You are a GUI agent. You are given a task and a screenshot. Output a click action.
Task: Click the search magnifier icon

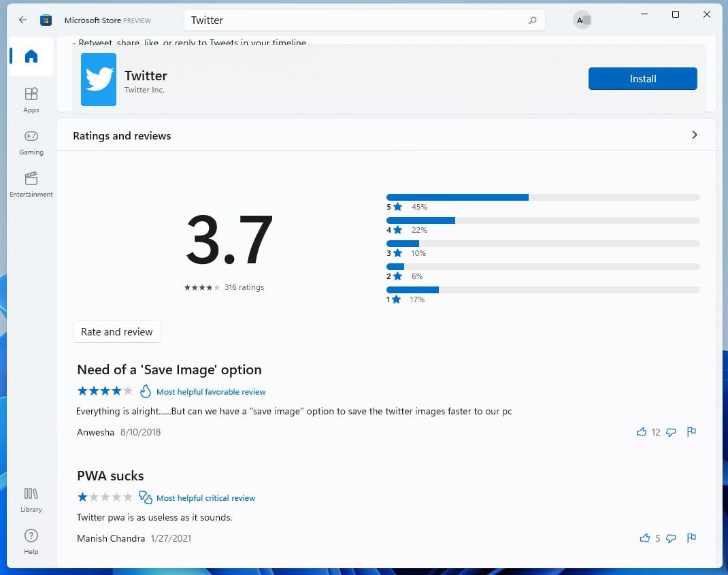pyautogui.click(x=533, y=20)
